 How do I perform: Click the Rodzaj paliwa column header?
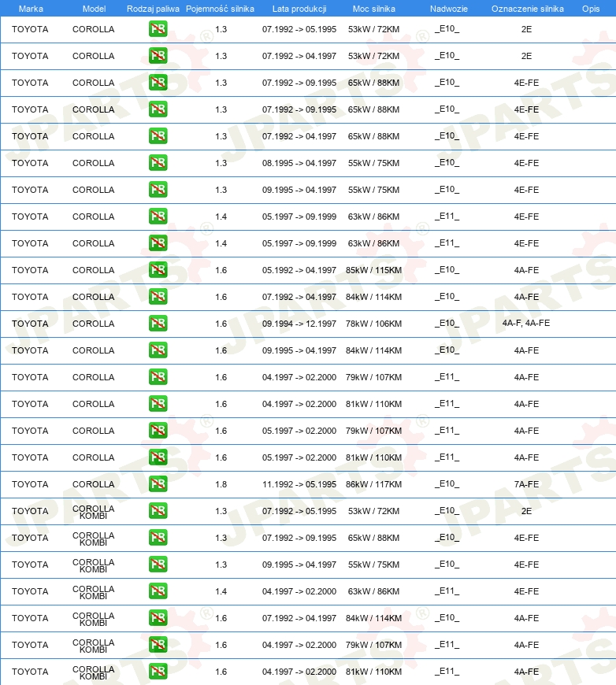pos(153,9)
